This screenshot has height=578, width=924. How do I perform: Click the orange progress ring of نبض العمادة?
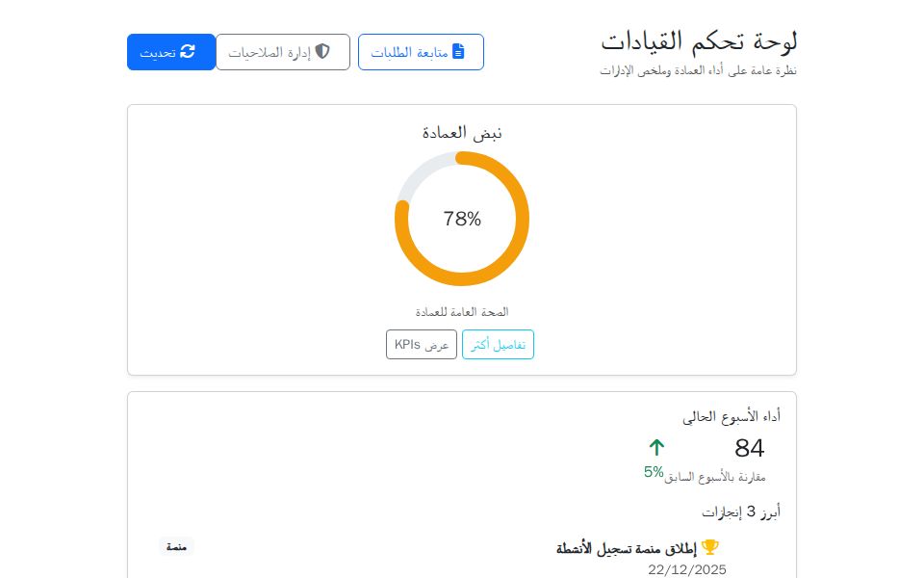pos(462,277)
